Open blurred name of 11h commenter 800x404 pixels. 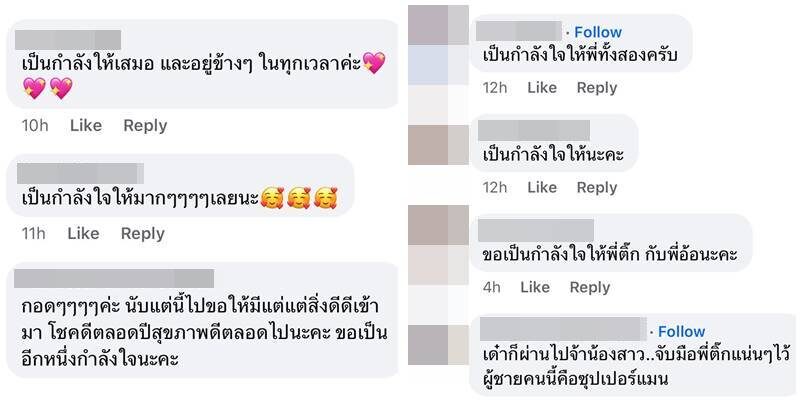click(80, 173)
